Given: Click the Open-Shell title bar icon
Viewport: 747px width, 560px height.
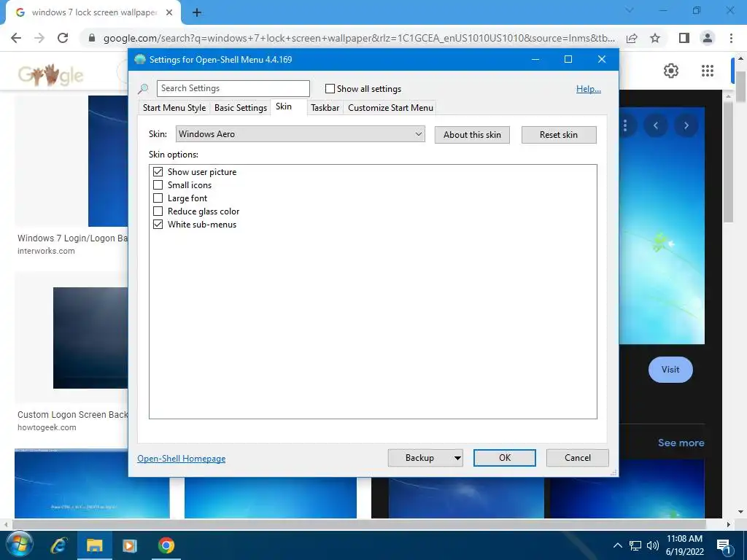Looking at the screenshot, I should [x=139, y=60].
